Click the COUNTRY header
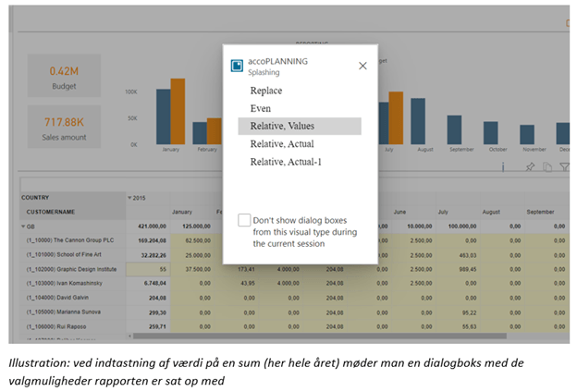Screen dimensions: 577x392 pos(35,198)
